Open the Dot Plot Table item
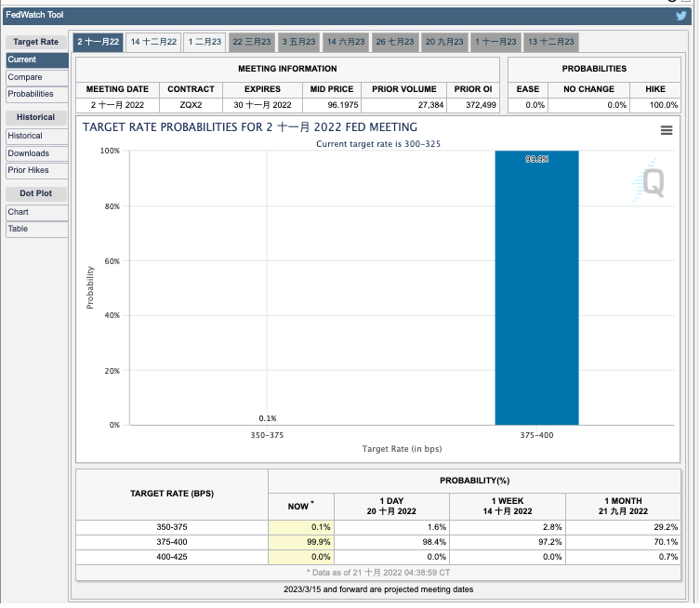The height and width of the screenshot is (608, 700). coord(37,229)
